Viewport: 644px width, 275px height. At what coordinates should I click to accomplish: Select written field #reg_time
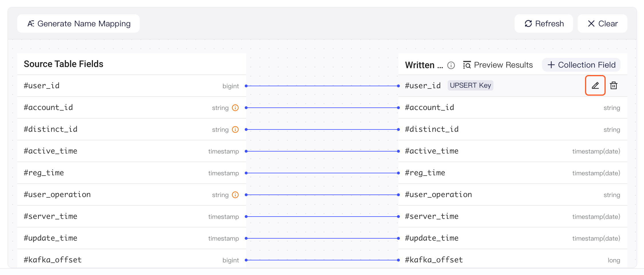(x=513, y=173)
